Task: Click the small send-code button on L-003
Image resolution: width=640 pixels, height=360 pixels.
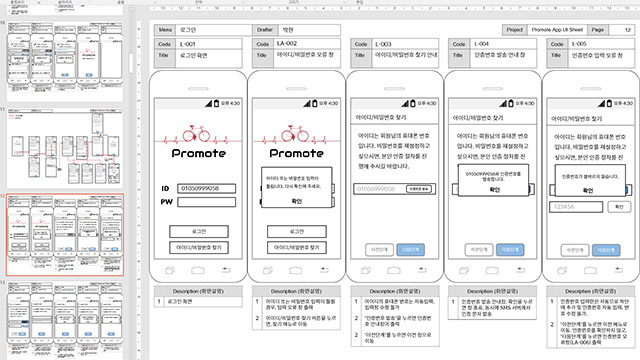Action: [x=419, y=189]
